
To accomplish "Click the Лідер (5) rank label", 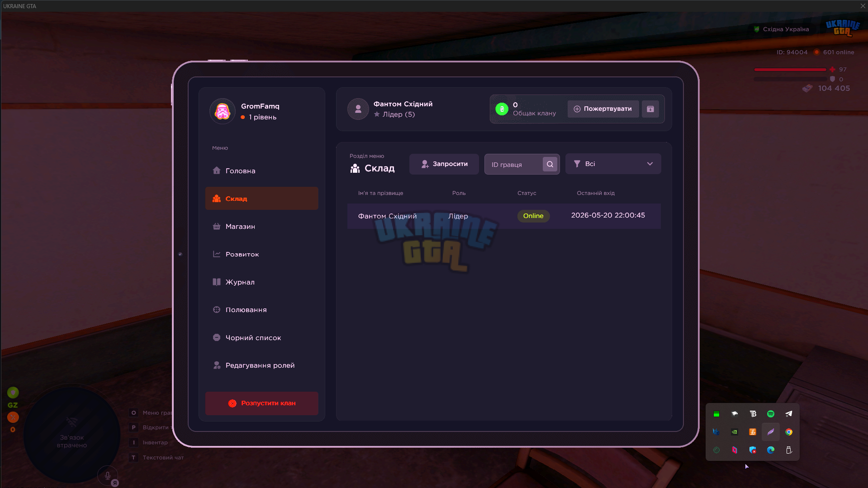I will [x=398, y=114].
